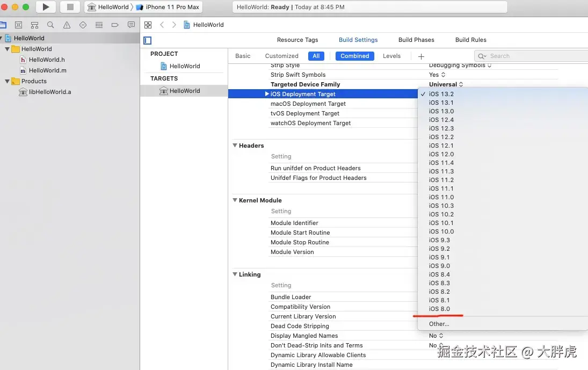Image resolution: width=588 pixels, height=370 pixels.
Task: Select libHelloWorld.a product
Action: coord(45,92)
